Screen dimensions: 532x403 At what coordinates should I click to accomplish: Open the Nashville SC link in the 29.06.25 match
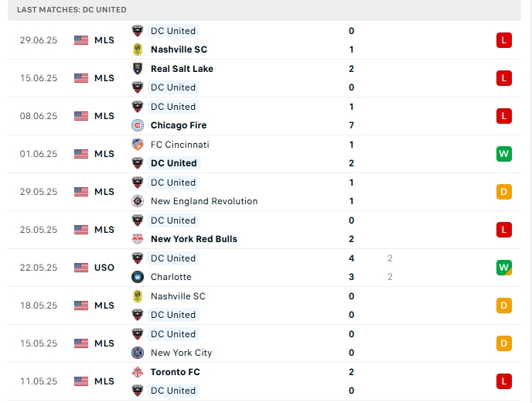click(179, 50)
